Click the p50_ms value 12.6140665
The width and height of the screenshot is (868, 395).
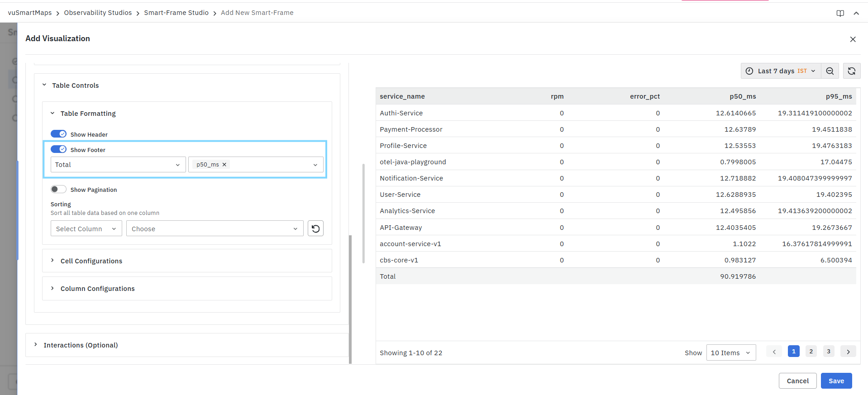pyautogui.click(x=736, y=113)
